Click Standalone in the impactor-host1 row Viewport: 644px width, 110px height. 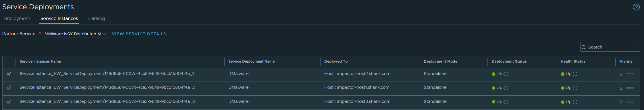point(435,87)
